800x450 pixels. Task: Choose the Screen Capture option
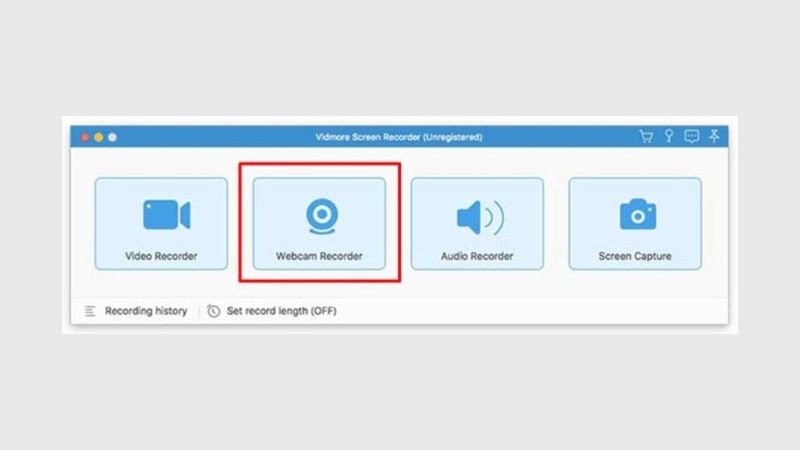pyautogui.click(x=635, y=223)
